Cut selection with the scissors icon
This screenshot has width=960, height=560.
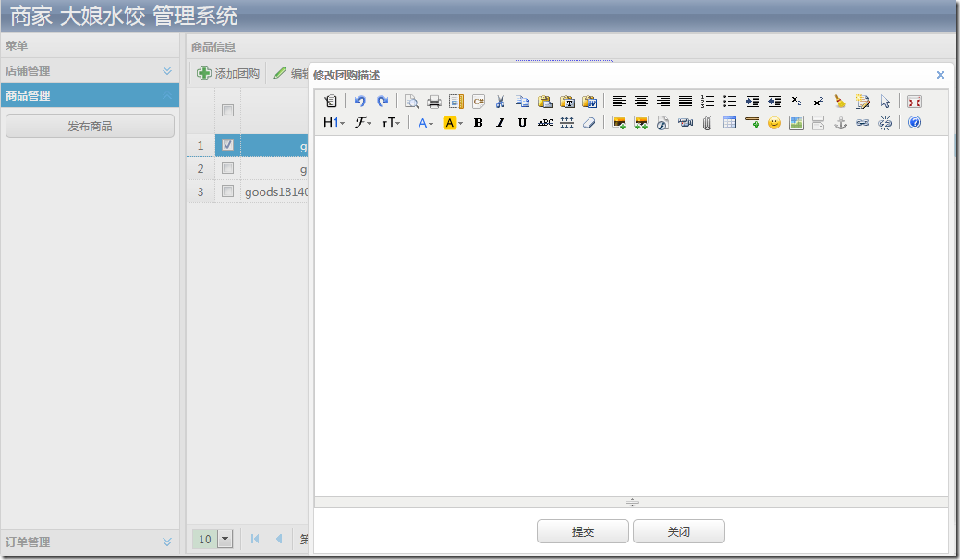pos(500,102)
